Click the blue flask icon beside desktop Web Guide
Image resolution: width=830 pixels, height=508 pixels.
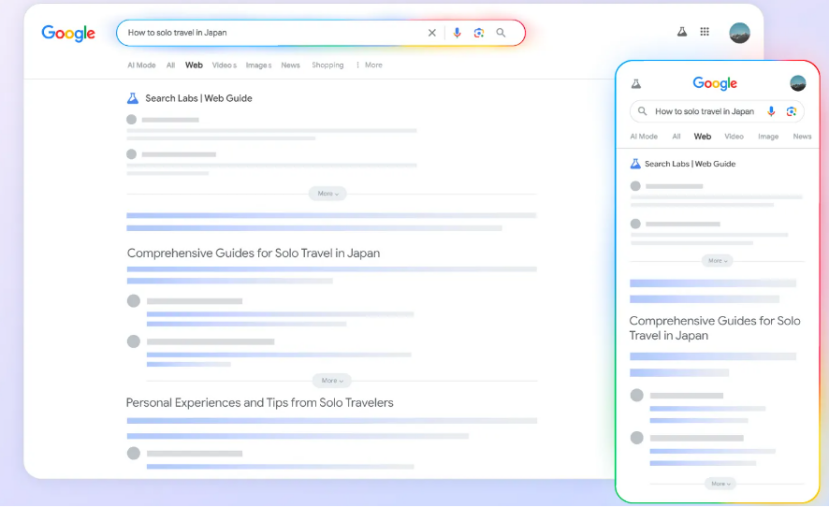132,98
